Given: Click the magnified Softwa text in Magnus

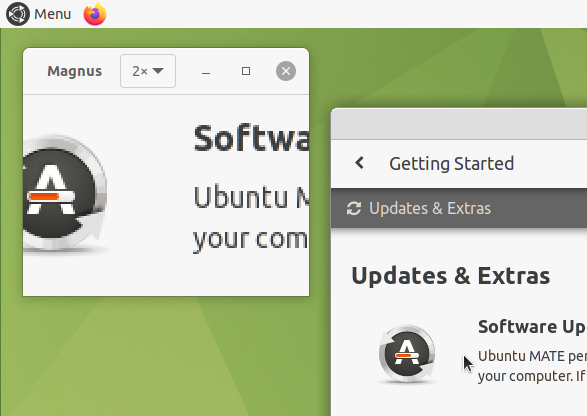Looking at the screenshot, I should point(251,138).
